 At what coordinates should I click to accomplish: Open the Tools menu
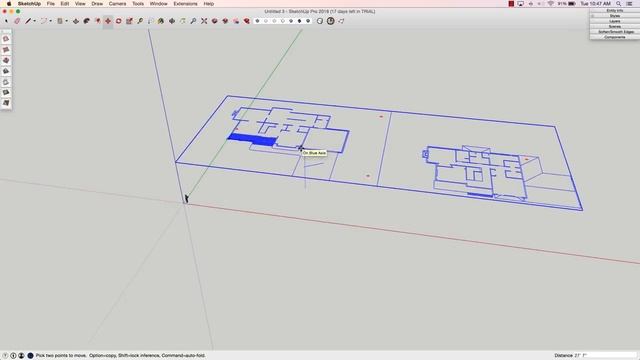(138, 4)
